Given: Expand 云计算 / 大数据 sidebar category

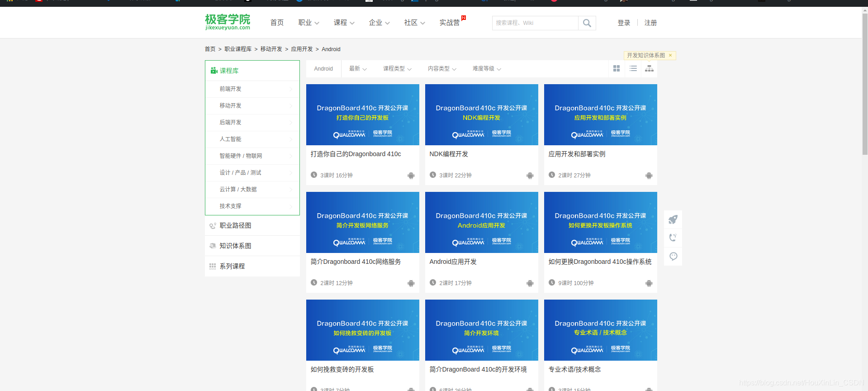Looking at the screenshot, I should point(252,190).
